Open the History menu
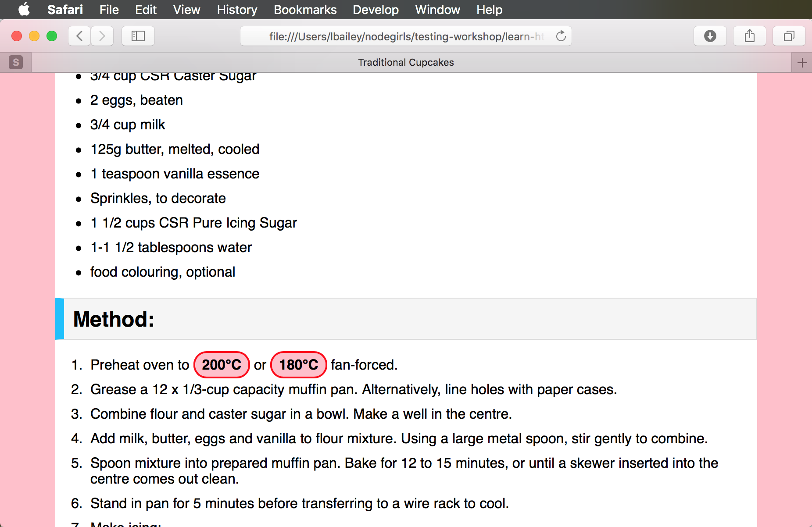 pyautogui.click(x=237, y=9)
